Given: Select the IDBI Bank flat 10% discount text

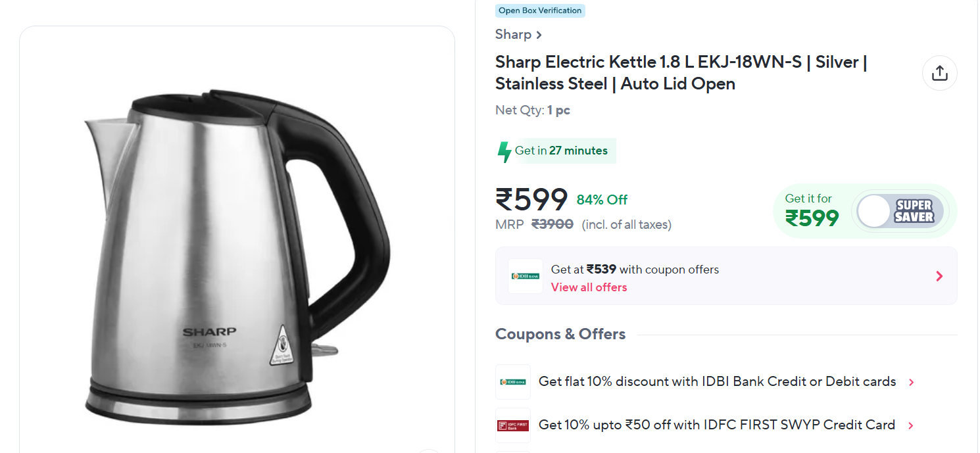Looking at the screenshot, I should 717,382.
